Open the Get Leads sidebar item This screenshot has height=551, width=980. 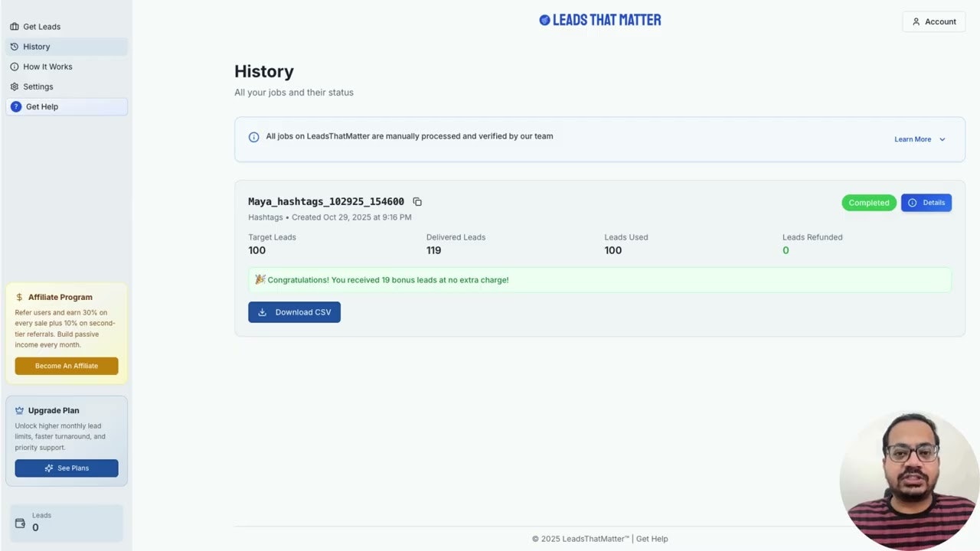[67, 27]
